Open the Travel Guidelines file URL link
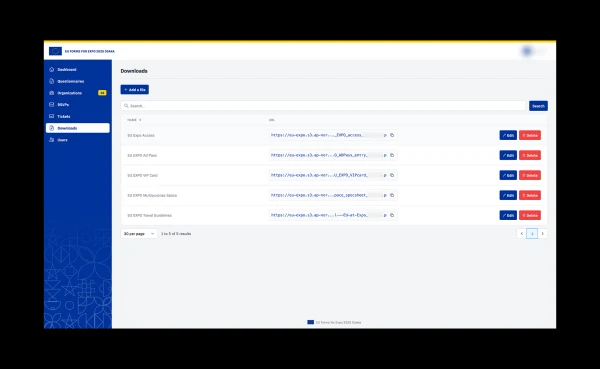The image size is (600, 369). (x=328, y=215)
